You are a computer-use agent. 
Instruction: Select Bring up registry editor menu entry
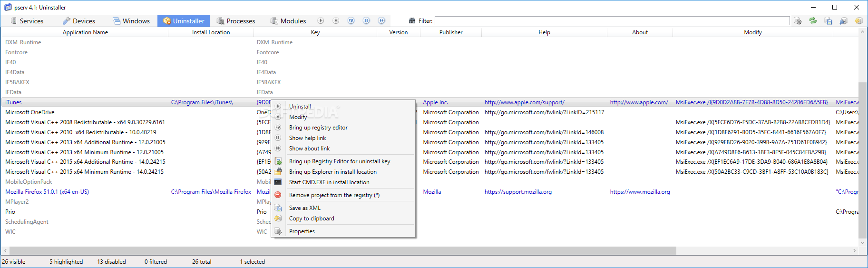coord(343,128)
